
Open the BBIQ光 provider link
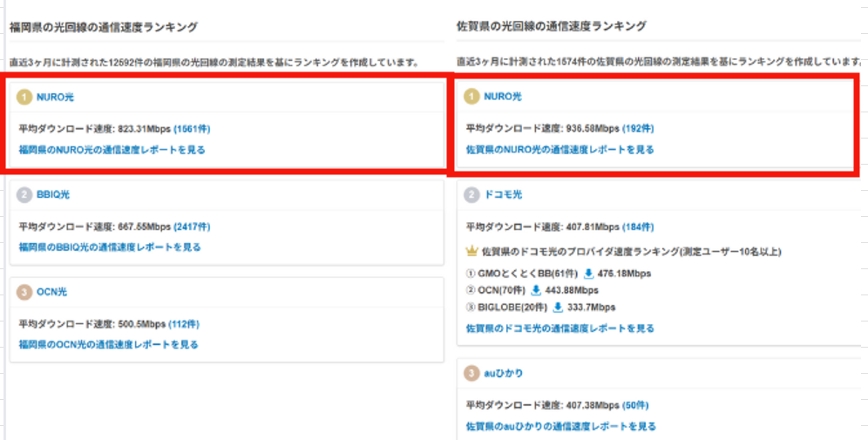tap(53, 195)
